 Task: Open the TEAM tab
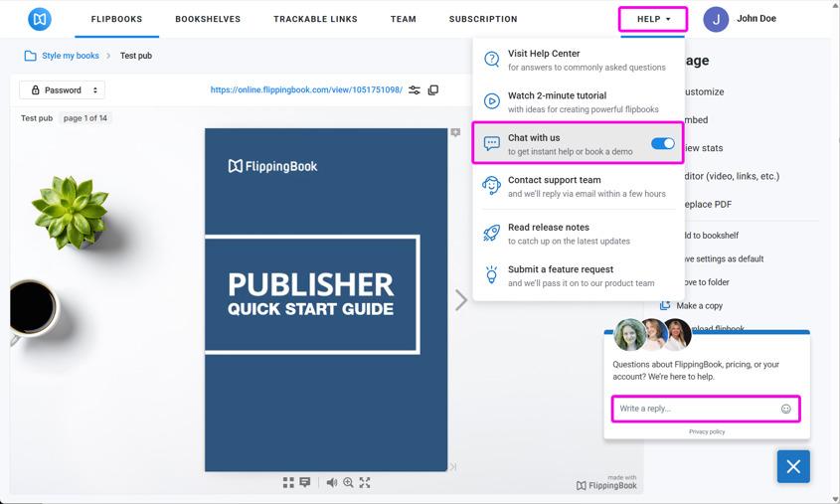tap(404, 19)
